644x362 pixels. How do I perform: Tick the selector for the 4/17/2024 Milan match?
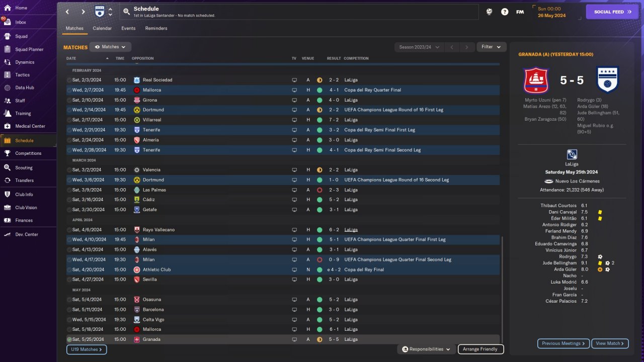click(x=69, y=259)
